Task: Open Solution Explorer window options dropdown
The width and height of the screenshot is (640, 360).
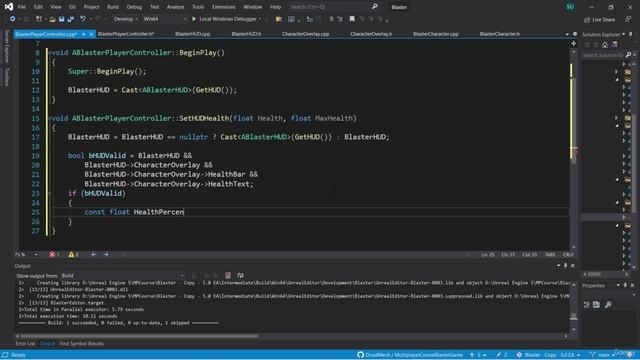Action: [x=624, y=34]
